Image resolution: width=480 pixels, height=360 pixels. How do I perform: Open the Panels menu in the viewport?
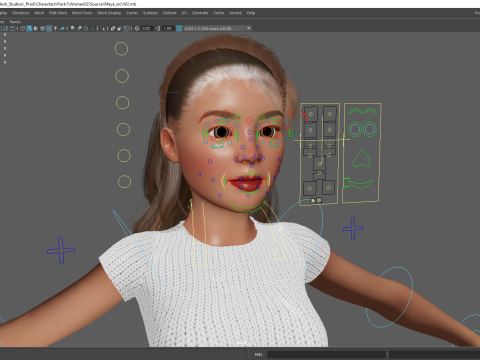(x=15, y=22)
